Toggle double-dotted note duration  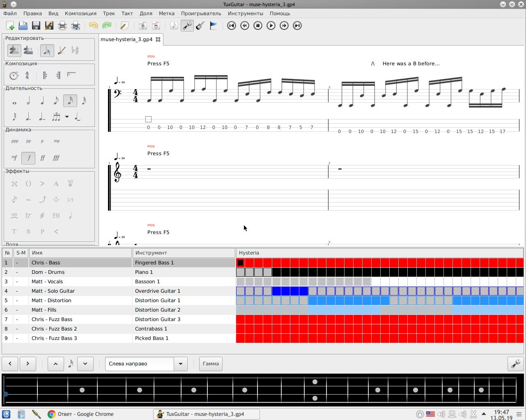click(42, 117)
